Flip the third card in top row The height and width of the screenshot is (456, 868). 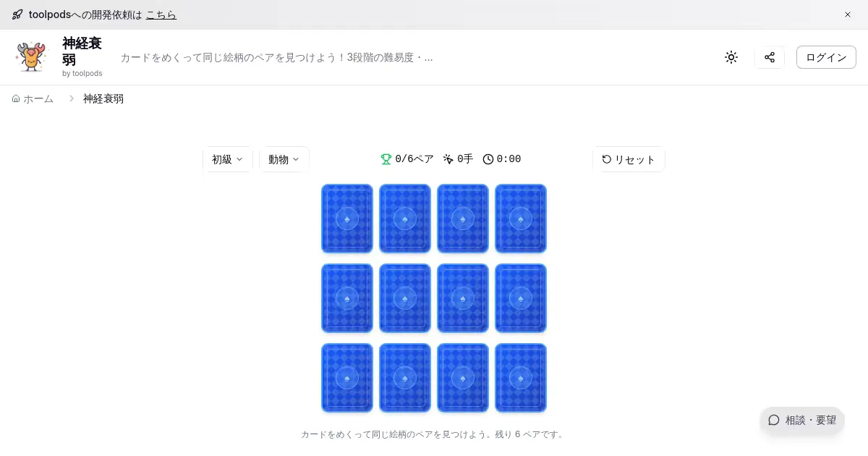point(463,219)
